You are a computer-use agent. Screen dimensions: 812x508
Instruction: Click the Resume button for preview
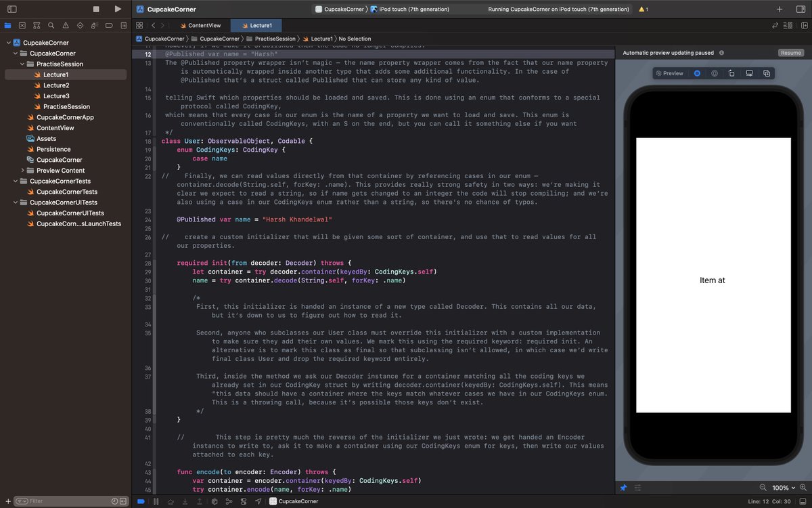click(790, 52)
